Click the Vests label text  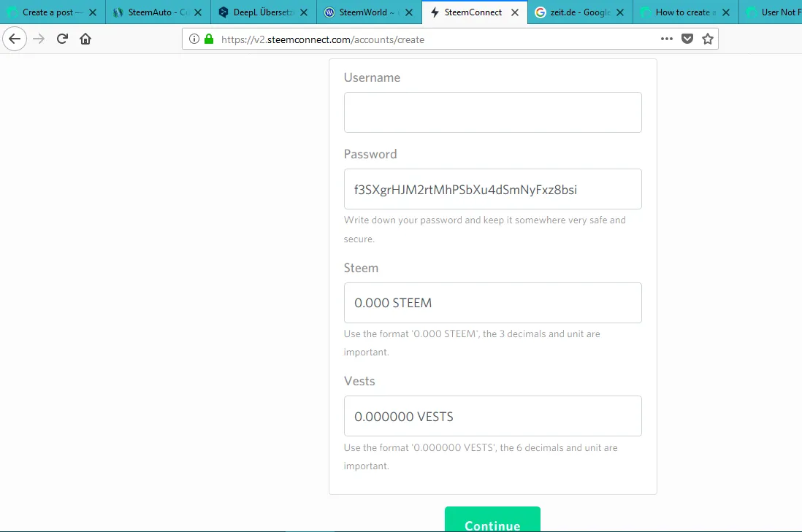tap(359, 381)
